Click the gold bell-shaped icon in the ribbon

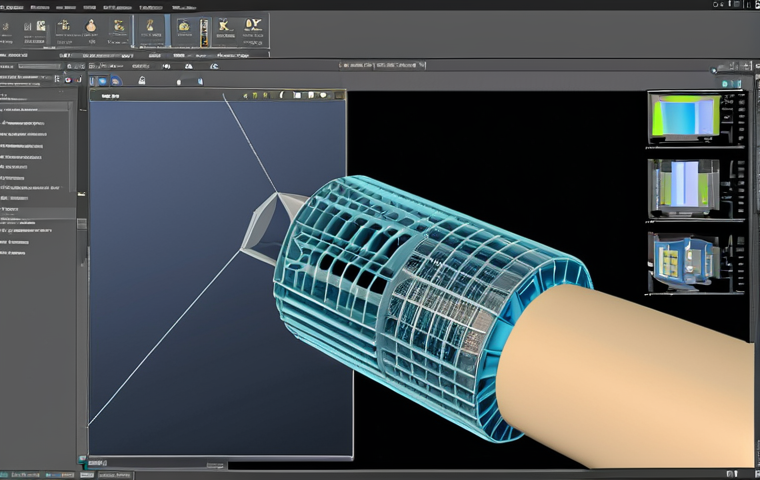point(89,27)
